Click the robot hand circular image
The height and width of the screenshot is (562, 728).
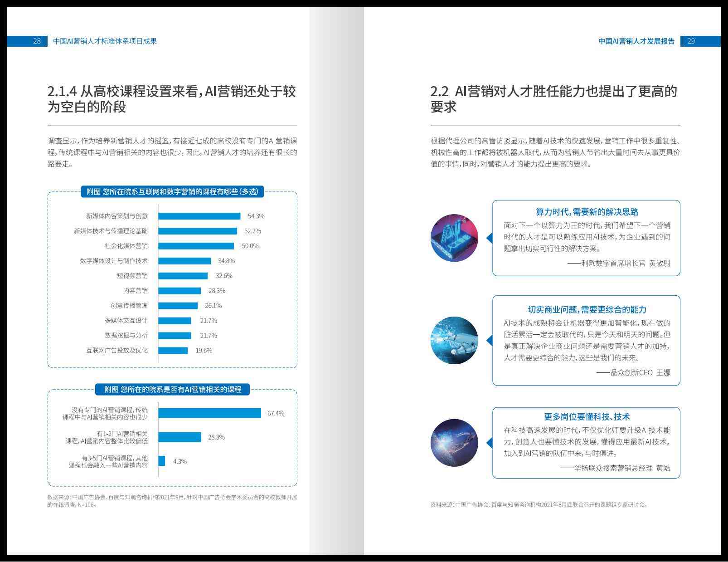click(x=454, y=340)
